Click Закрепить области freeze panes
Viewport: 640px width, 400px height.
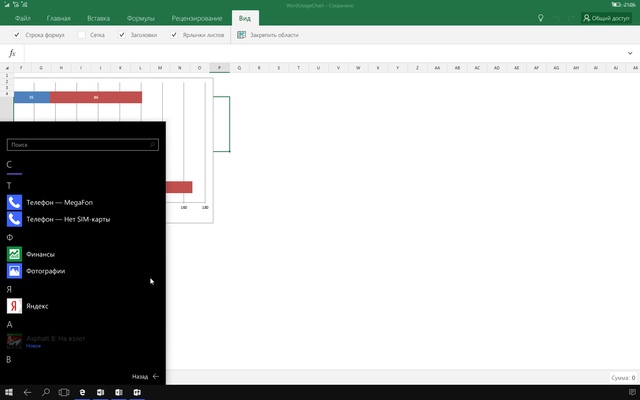point(268,35)
